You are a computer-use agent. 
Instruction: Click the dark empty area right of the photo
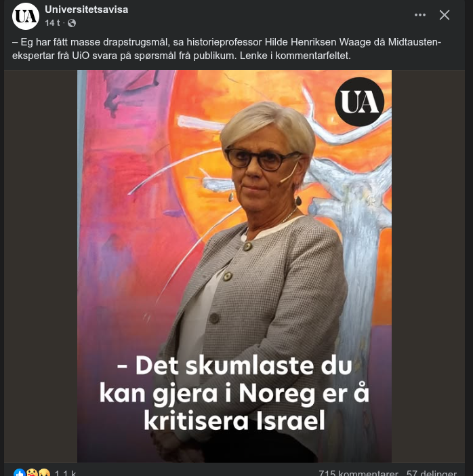[428, 266]
